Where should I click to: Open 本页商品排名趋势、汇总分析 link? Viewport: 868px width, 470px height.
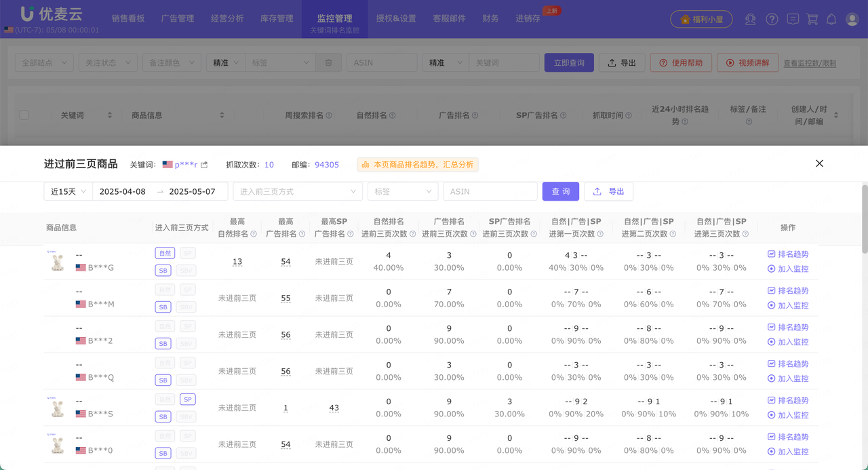pyautogui.click(x=418, y=165)
